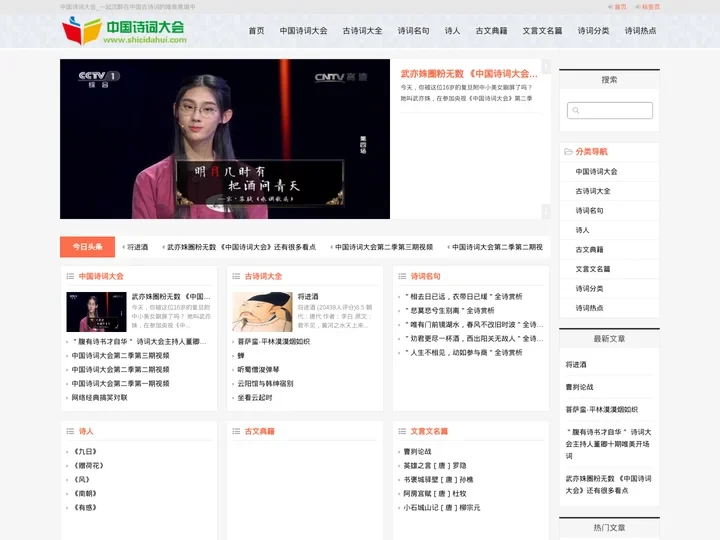Open the CCTV banner slide image
The height and width of the screenshot is (540, 720).
coord(225,139)
